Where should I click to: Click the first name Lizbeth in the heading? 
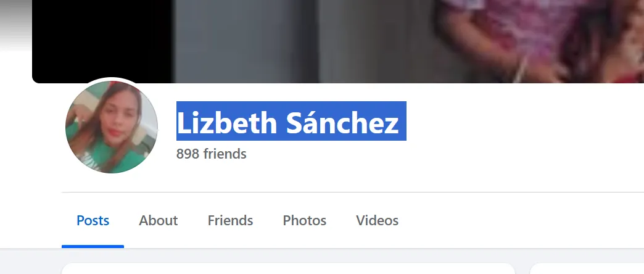point(227,122)
